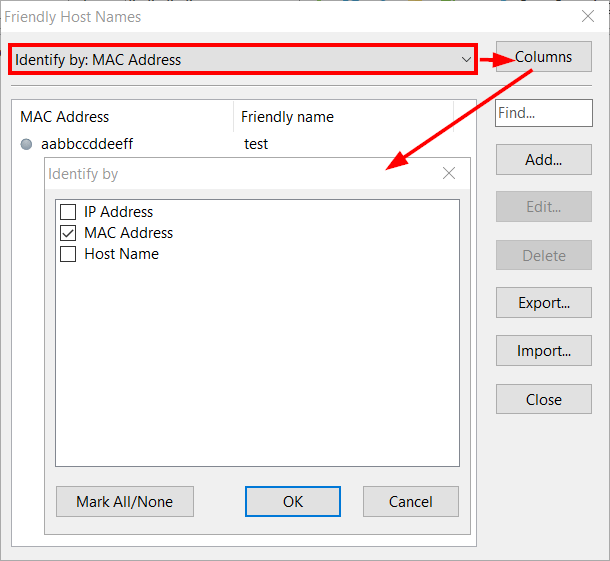
Task: Click the Edit... button
Action: point(543,207)
